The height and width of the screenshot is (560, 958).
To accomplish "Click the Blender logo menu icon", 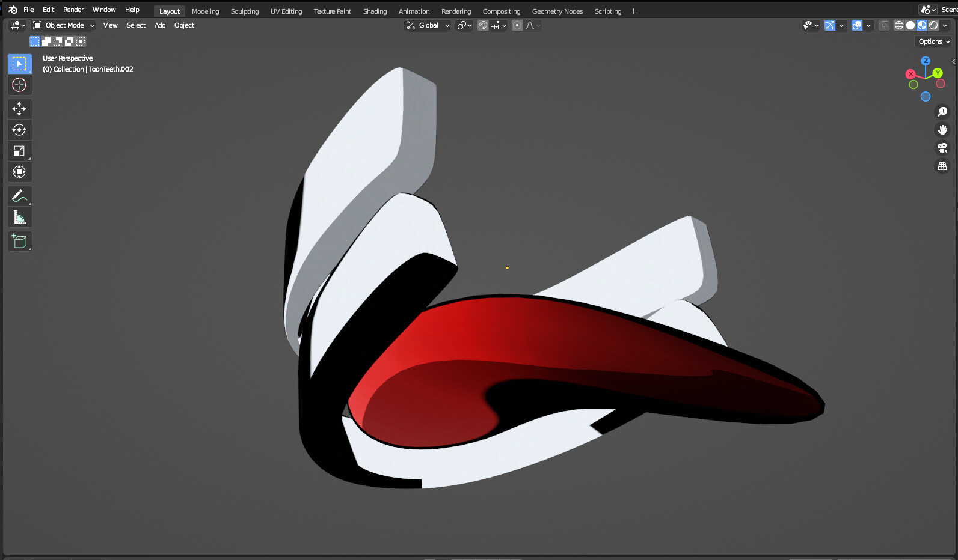I will pos(13,10).
